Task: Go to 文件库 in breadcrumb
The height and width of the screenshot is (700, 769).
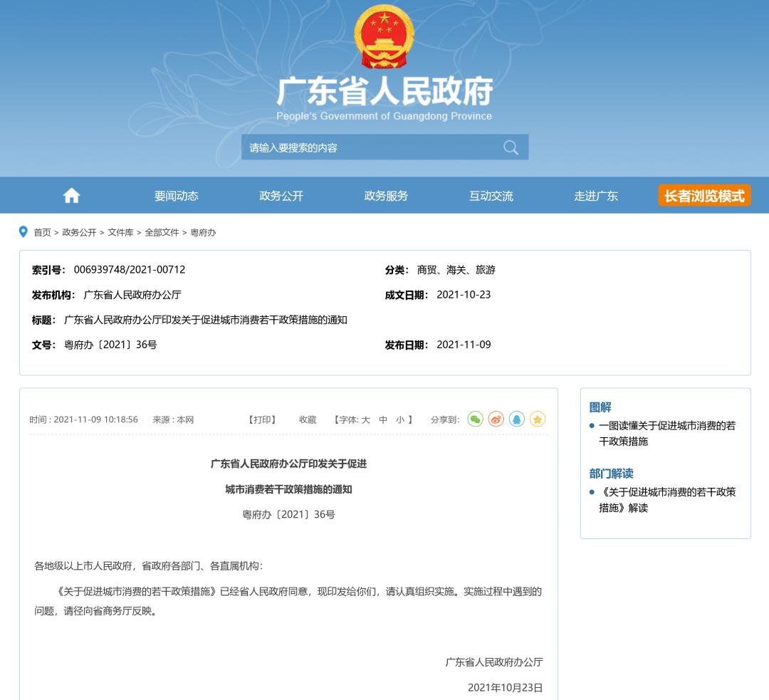Action: tap(120, 233)
